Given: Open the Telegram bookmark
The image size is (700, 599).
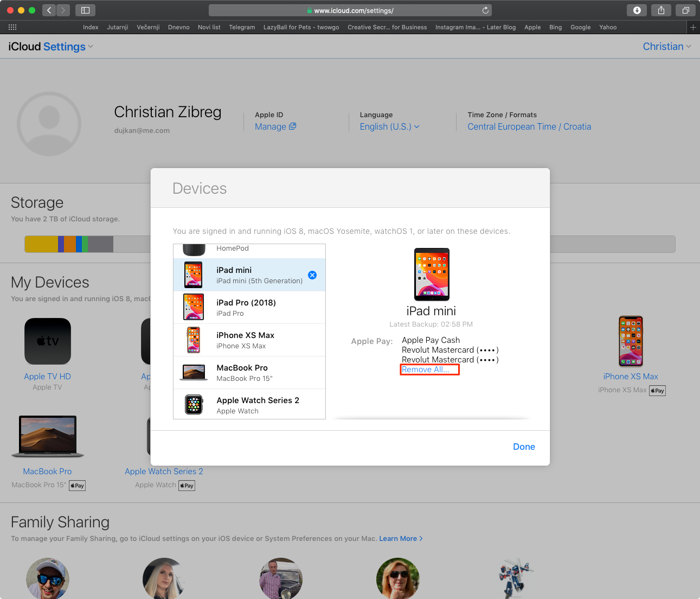Looking at the screenshot, I should [242, 27].
